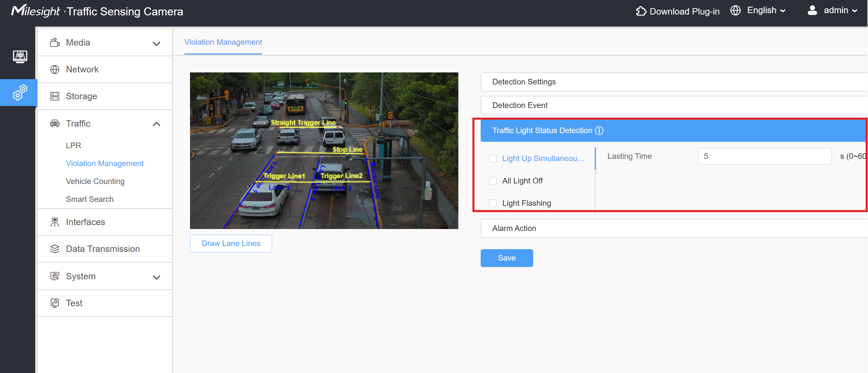Image resolution: width=868 pixels, height=373 pixels.
Task: Click the info icon beside Traffic Light Status Detection
Action: coord(599,131)
